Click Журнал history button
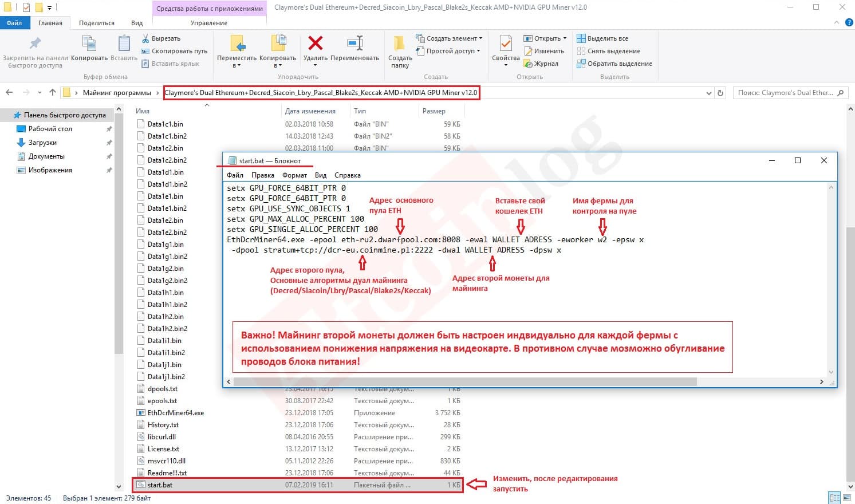This screenshot has height=504, width=855. (541, 64)
